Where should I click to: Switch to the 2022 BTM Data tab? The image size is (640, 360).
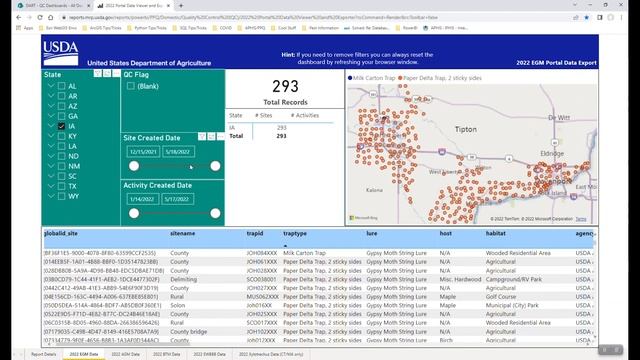[x=167, y=354]
